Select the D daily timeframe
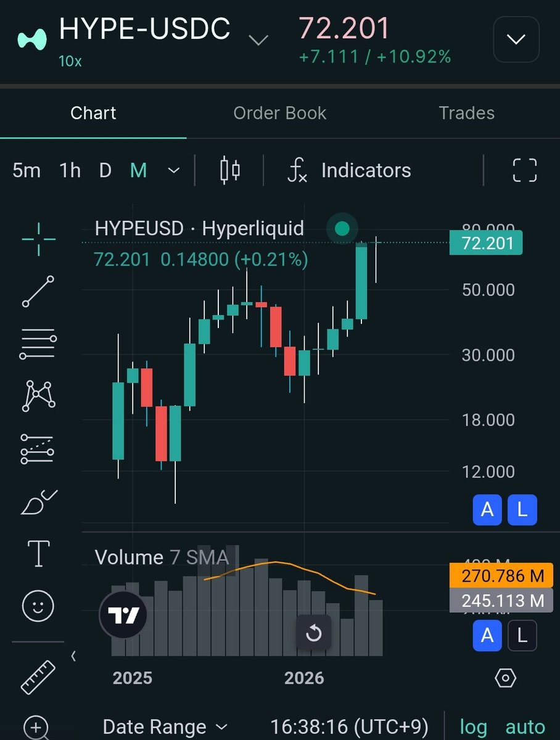The width and height of the screenshot is (560, 740). [105, 170]
